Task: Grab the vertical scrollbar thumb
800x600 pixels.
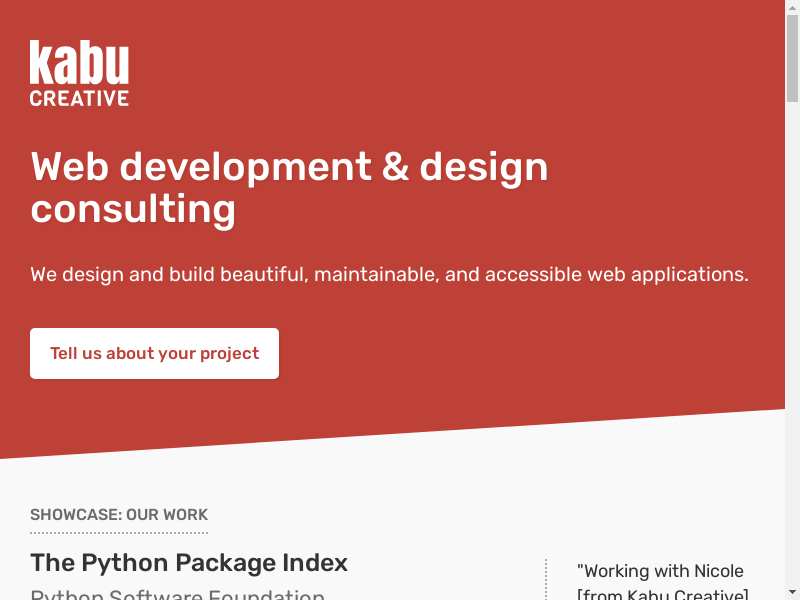Action: (x=792, y=60)
